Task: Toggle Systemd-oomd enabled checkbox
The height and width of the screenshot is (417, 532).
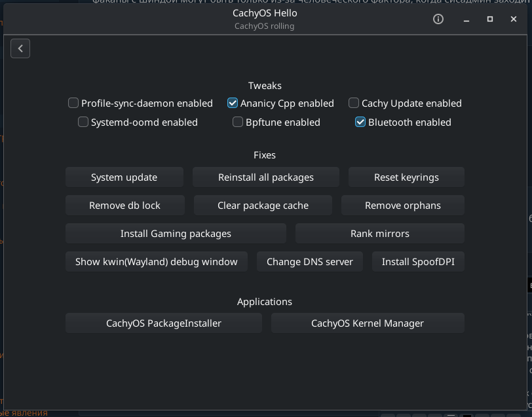Action: (83, 122)
